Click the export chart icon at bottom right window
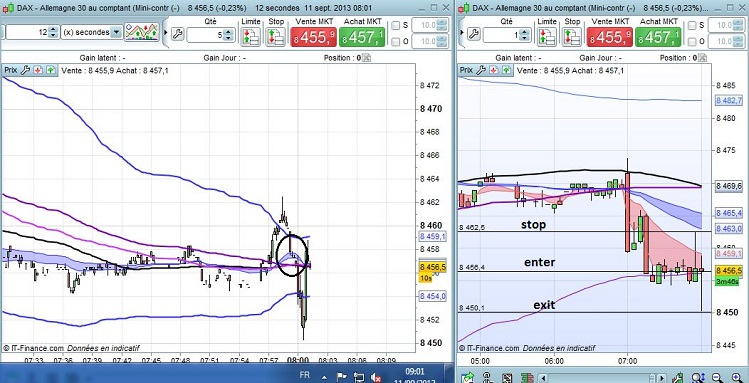This screenshot has height=383, width=749. [468, 378]
